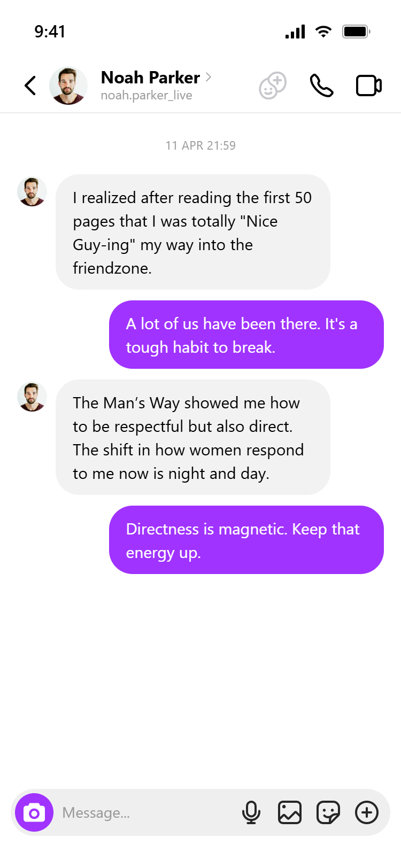Image resolution: width=401 pixels, height=868 pixels.
Task: Record a voice message with the microphone
Action: point(251,812)
